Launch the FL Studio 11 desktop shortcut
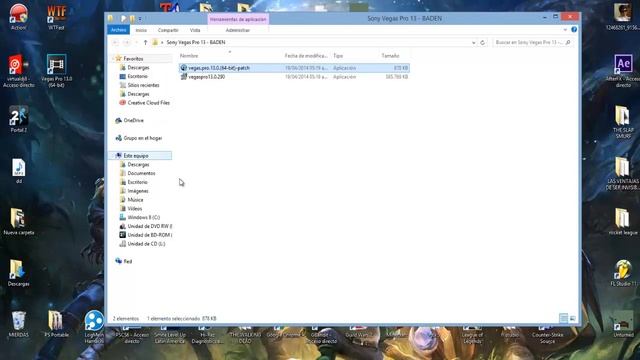Image resolution: width=640 pixels, height=360 pixels. pyautogui.click(x=624, y=273)
